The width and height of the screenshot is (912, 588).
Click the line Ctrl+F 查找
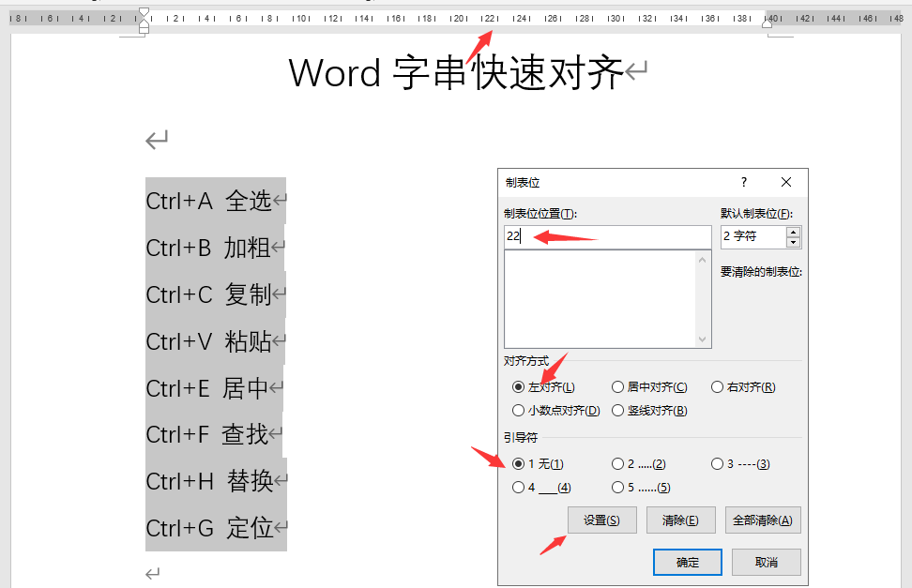tap(207, 434)
